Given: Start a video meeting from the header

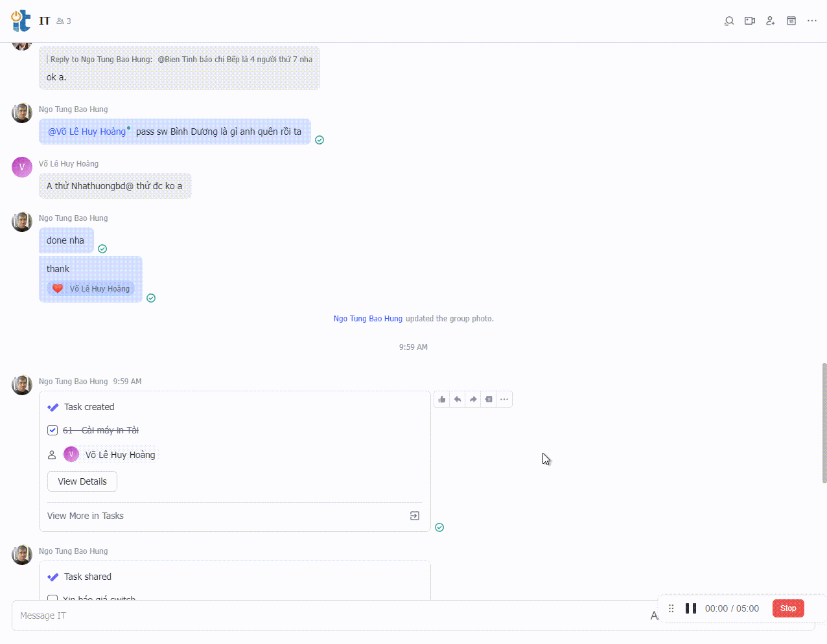Looking at the screenshot, I should (x=750, y=21).
